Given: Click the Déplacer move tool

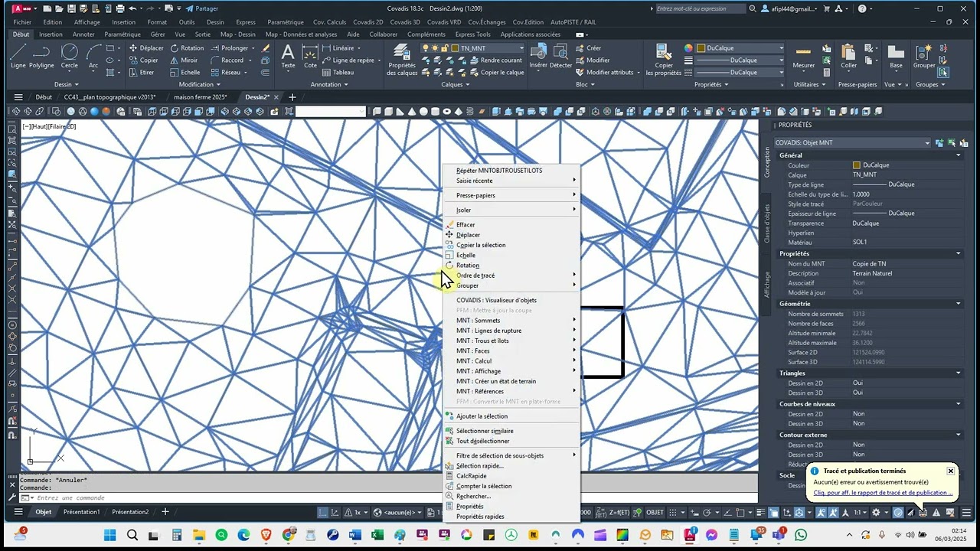Looking at the screenshot, I should [145, 48].
